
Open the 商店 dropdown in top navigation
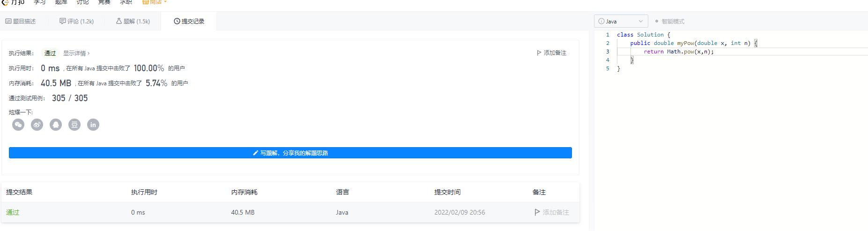click(x=154, y=2)
